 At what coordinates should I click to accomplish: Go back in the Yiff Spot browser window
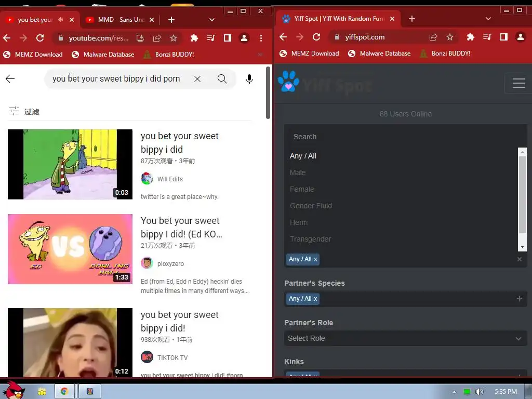click(x=283, y=37)
